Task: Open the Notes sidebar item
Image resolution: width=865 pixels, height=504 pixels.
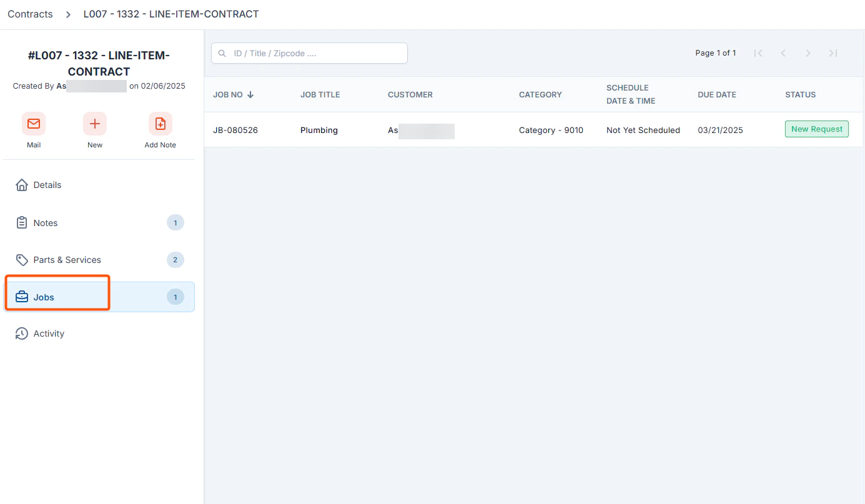Action: [100, 223]
